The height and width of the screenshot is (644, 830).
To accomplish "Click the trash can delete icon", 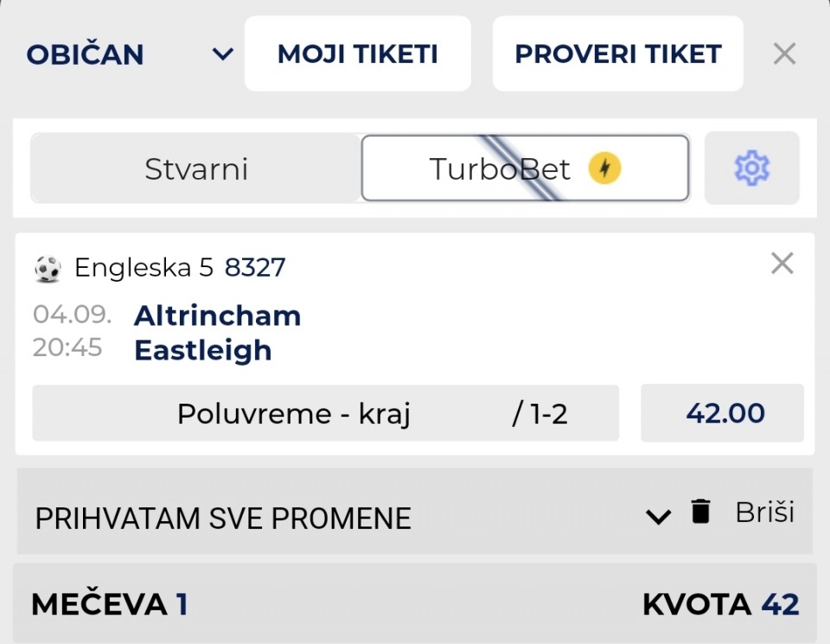I will [x=700, y=512].
